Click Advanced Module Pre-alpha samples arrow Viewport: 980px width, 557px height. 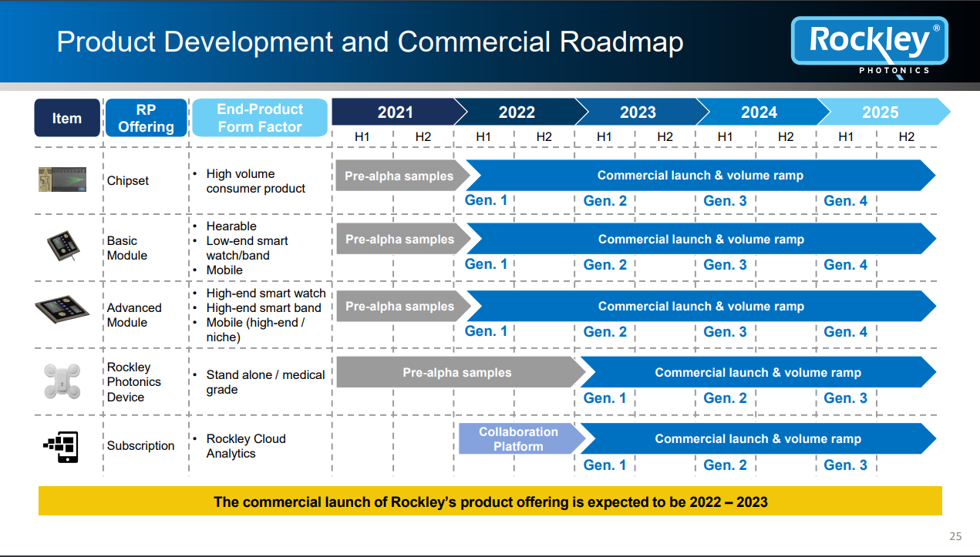tap(402, 306)
